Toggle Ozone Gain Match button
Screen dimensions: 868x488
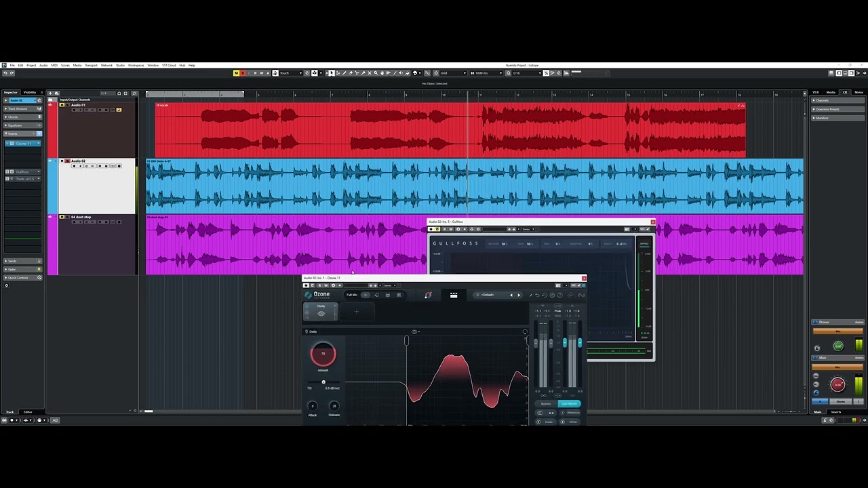point(570,404)
